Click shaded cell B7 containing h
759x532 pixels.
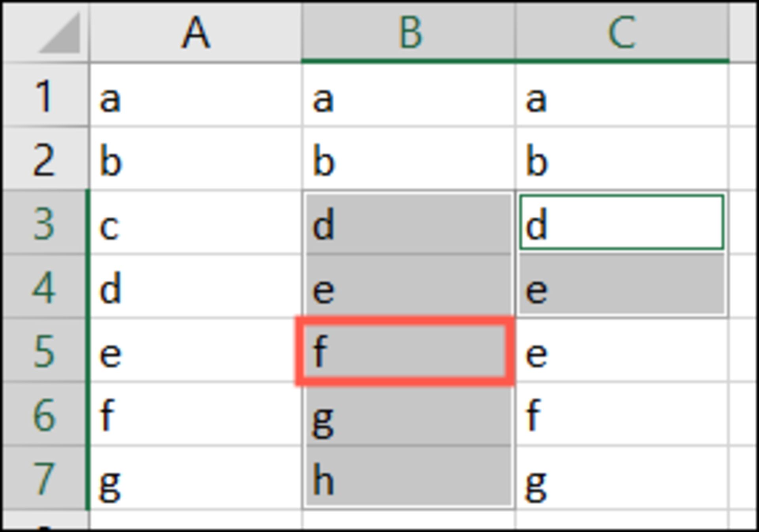pyautogui.click(x=409, y=478)
